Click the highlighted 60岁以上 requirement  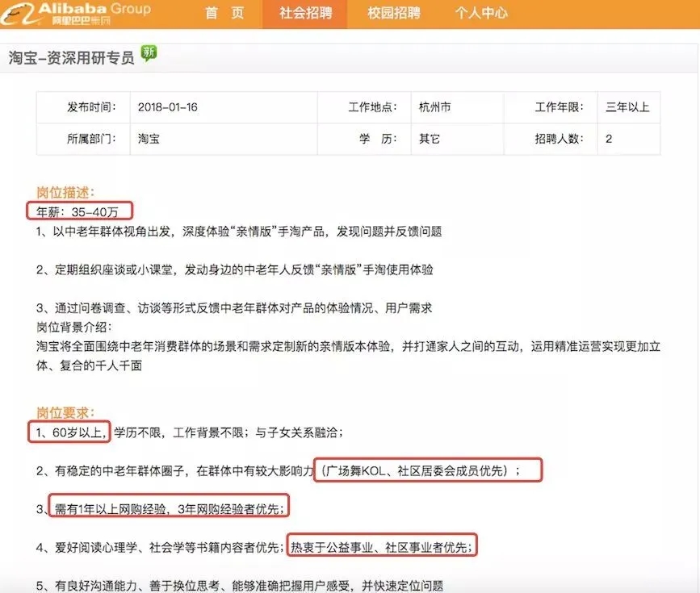click(69, 432)
